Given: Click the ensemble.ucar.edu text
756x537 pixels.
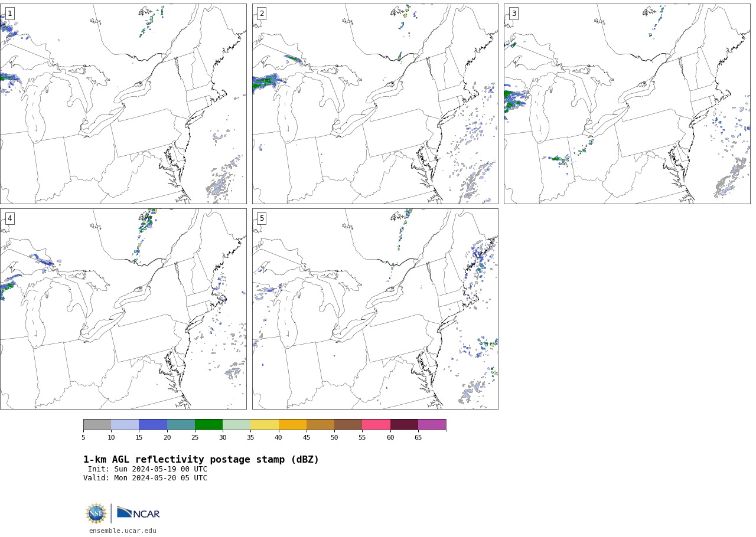Looking at the screenshot, I should 123,531.
